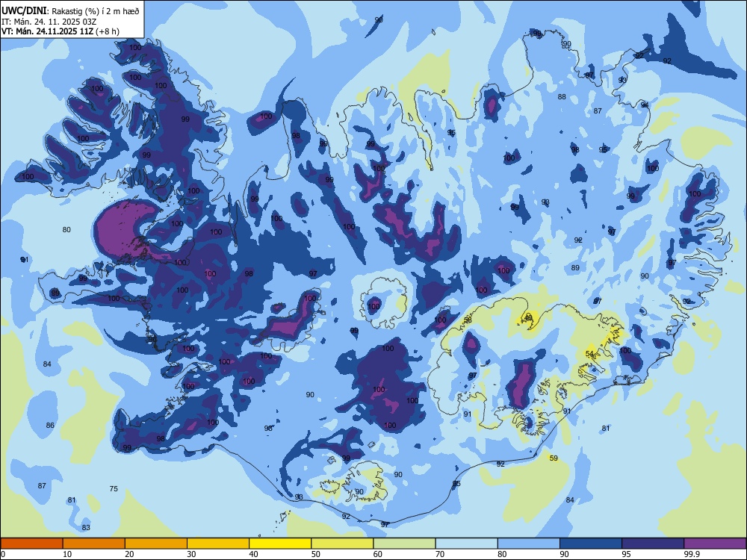This screenshot has width=747, height=560.
Task: Click the legend label '60'
Action: click(x=378, y=554)
